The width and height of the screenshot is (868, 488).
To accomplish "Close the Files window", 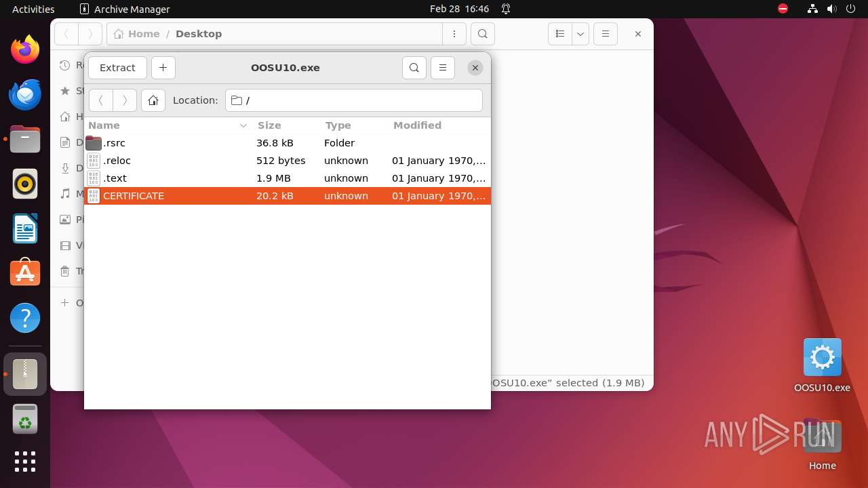I will tap(638, 34).
